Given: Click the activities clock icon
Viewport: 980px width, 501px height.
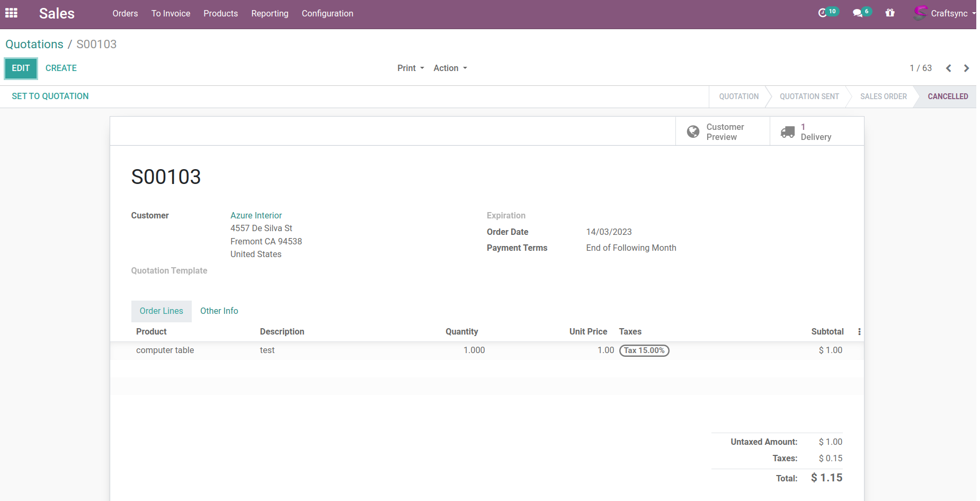Looking at the screenshot, I should 823,13.
